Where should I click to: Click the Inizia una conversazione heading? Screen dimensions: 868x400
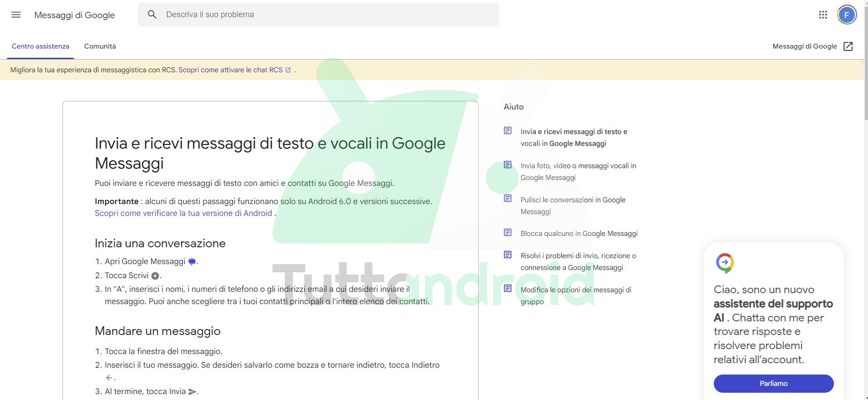click(x=160, y=243)
